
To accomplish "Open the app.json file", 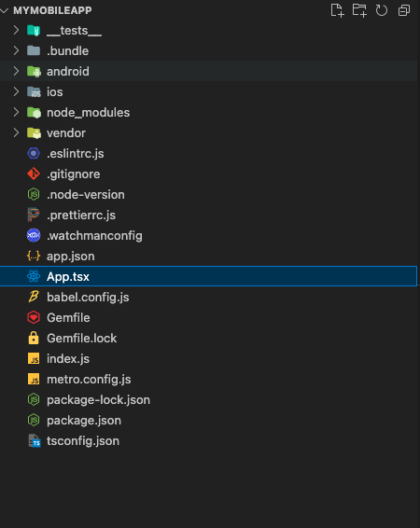I will click(71, 257).
